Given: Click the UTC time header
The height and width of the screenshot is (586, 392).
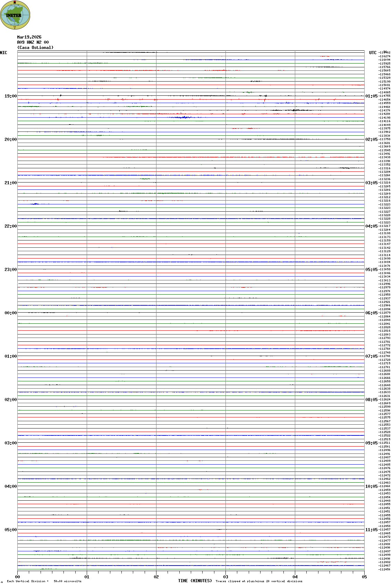Looking at the screenshot, I should click(x=373, y=53).
